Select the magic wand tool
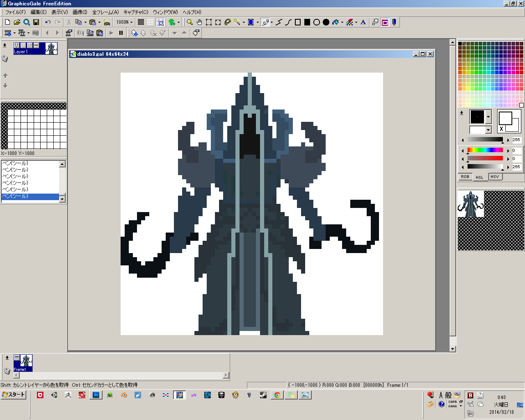525x420 pixels. pos(237,22)
